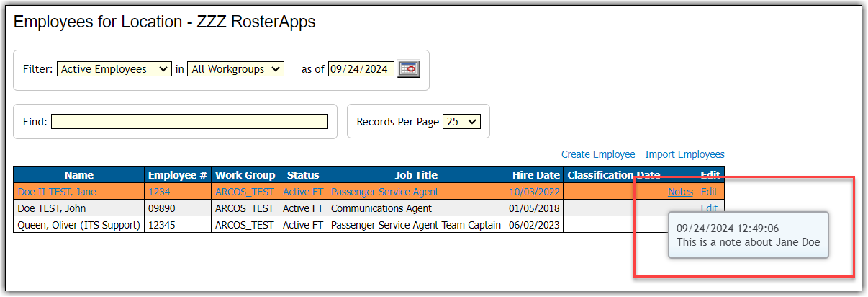Screen dimensions: 868x297
Task: Select the Queen, Oliver (ITS Support) row
Action: point(78,225)
